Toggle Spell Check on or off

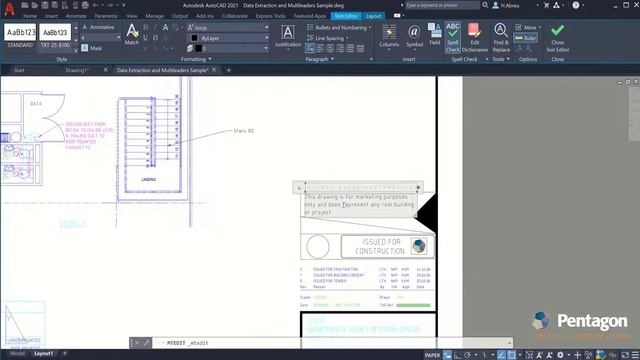click(453, 37)
